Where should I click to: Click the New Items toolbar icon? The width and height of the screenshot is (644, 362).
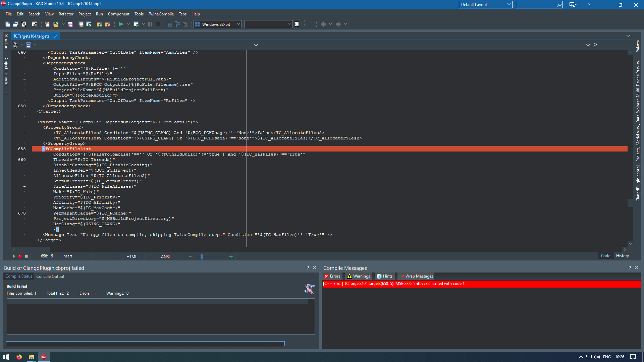pos(47,24)
